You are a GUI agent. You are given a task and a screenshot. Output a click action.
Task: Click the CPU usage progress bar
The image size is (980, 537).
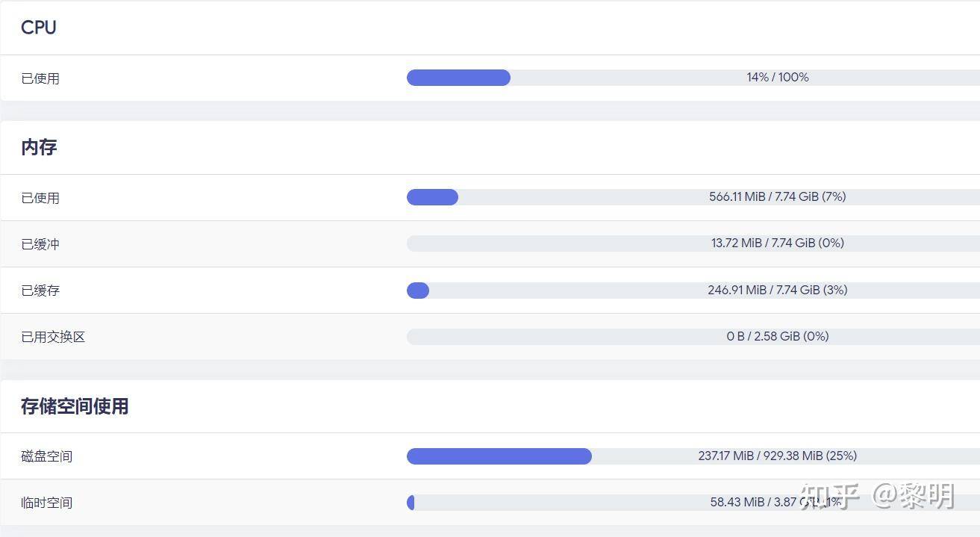point(458,78)
